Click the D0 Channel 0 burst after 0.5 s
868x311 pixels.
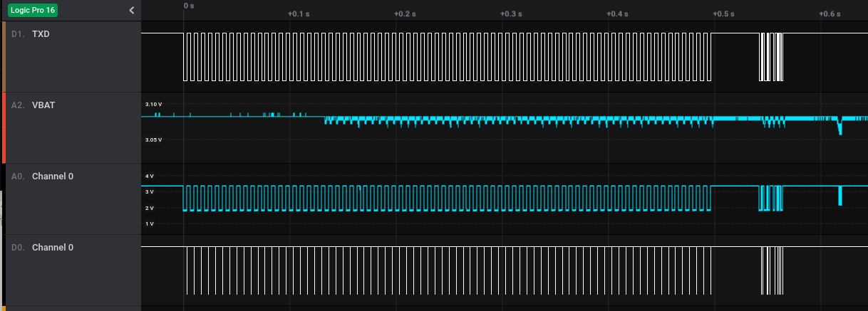pyautogui.click(x=772, y=270)
